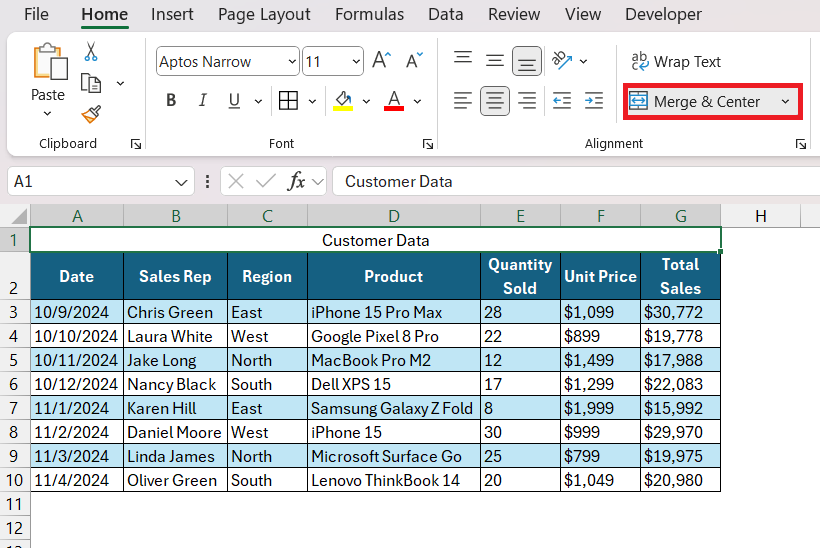The width and height of the screenshot is (820, 548).
Task: Click the Paste clipboard icon
Action: [x=50, y=62]
